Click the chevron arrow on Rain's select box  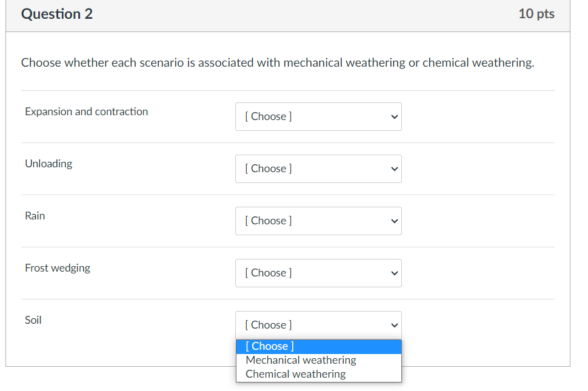[394, 221]
